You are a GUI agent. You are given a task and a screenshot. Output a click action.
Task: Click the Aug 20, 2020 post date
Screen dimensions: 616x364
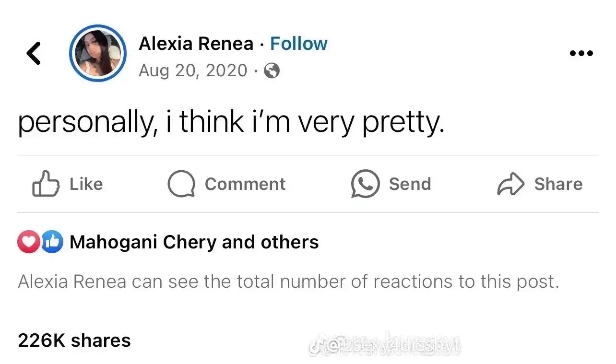coord(193,71)
